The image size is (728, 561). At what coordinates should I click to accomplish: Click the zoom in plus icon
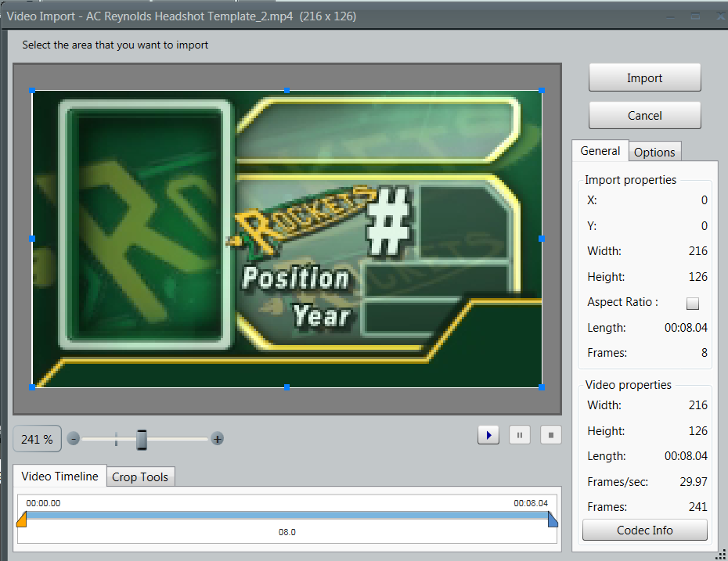(x=218, y=439)
